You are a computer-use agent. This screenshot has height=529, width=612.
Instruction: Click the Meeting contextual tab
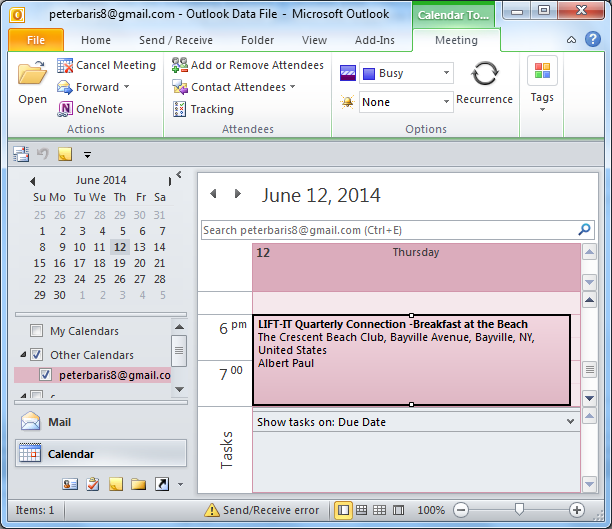coord(456,40)
